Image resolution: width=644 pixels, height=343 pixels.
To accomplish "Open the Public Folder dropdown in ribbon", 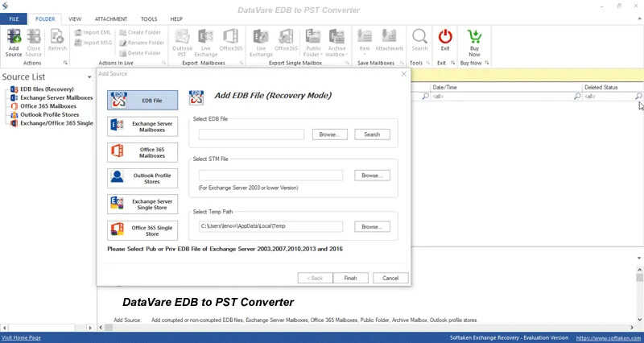I will pyautogui.click(x=313, y=40).
